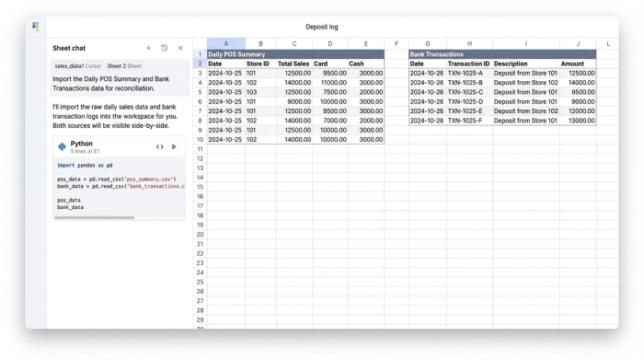Image resolution: width=644 pixels, height=360 pixels.
Task: Click Card cell 7000.00
Action: coord(329,121)
